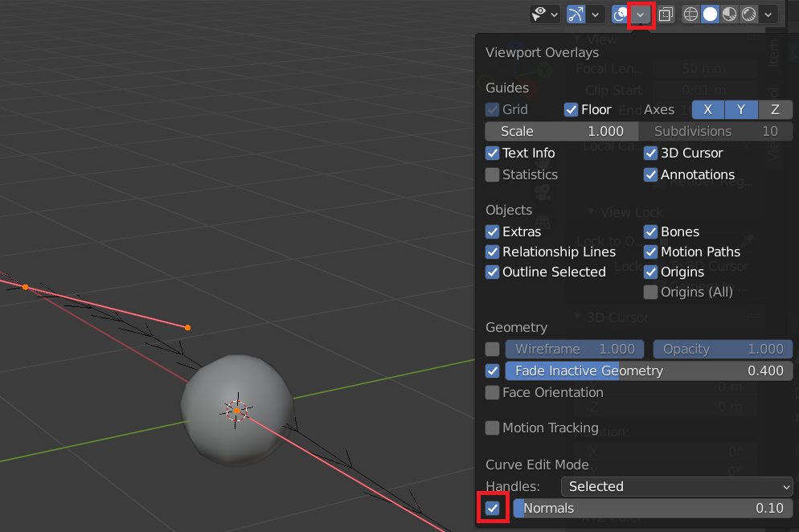Screen dimensions: 799x532
Task: Toggle the Grid checkbox
Action: [x=492, y=109]
